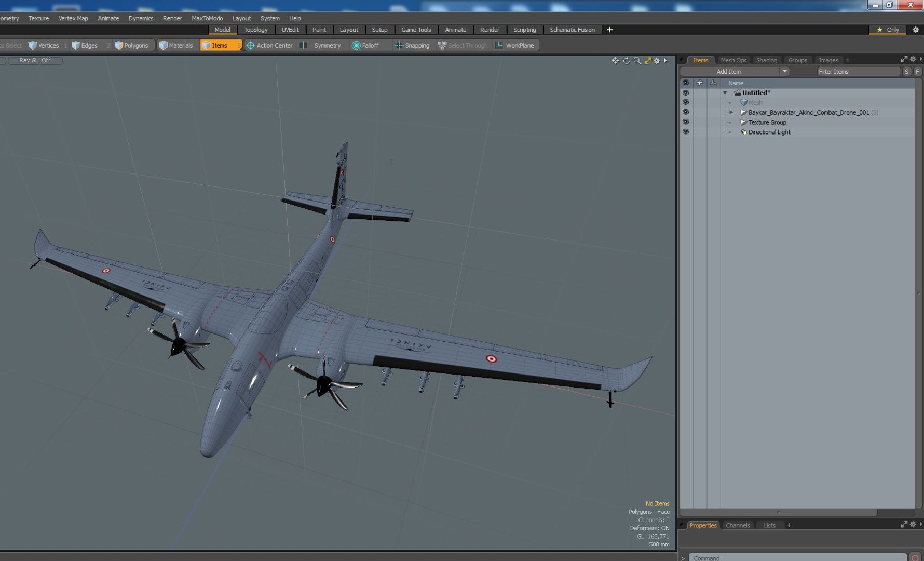Image resolution: width=924 pixels, height=561 pixels.
Task: Open the Mesh Ops panel tab
Action: coord(733,60)
